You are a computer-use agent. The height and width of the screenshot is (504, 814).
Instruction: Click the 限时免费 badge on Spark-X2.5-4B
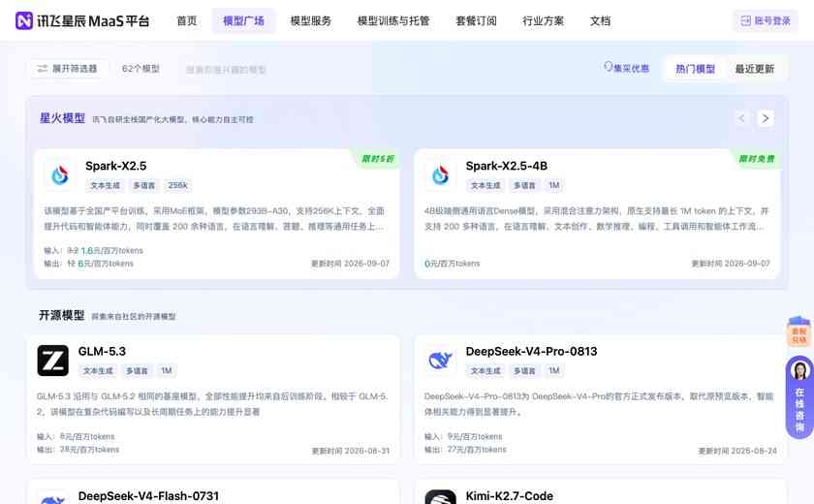[x=757, y=158]
